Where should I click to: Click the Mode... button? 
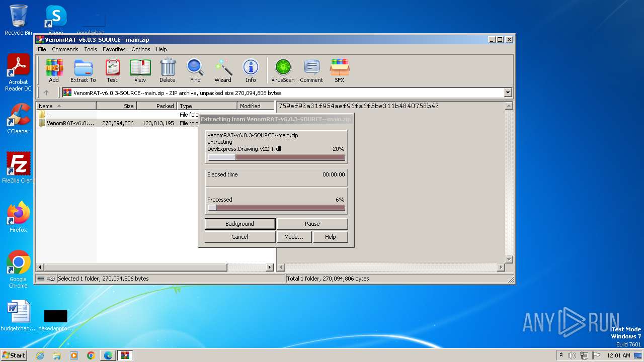click(x=294, y=237)
